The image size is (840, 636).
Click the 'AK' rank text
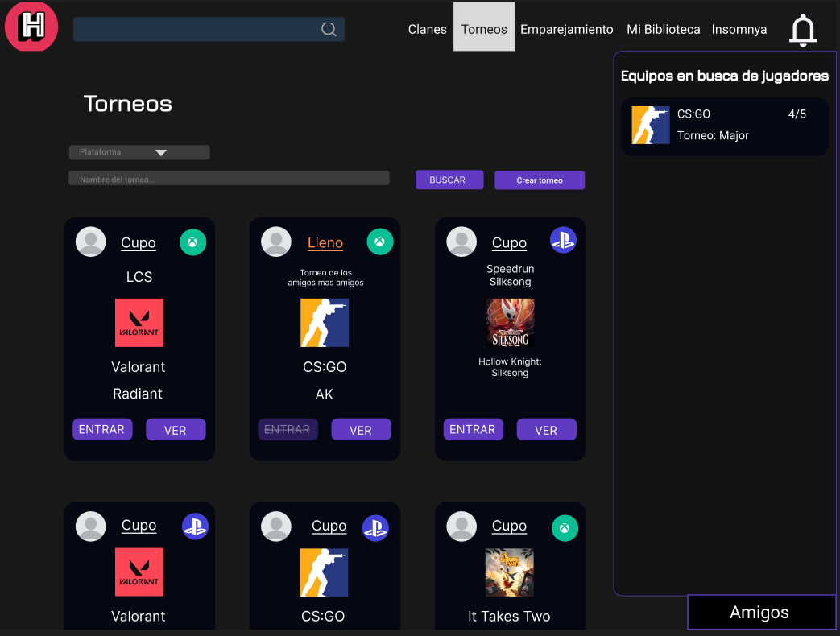(324, 394)
